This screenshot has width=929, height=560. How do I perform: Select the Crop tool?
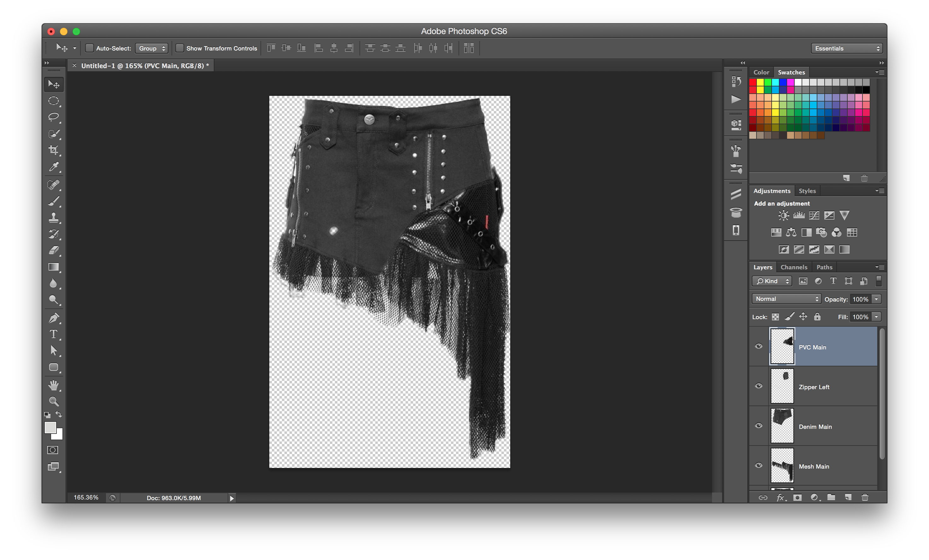[54, 150]
